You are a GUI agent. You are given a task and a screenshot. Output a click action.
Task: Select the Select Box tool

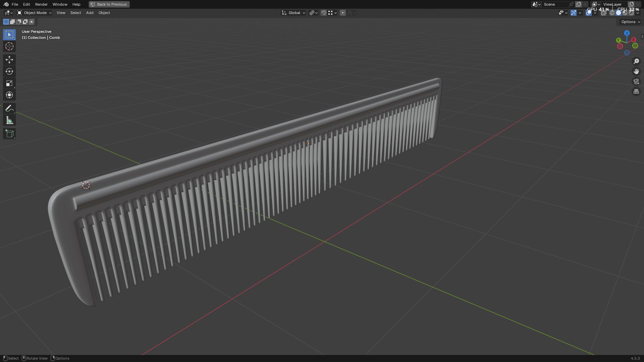click(9, 35)
